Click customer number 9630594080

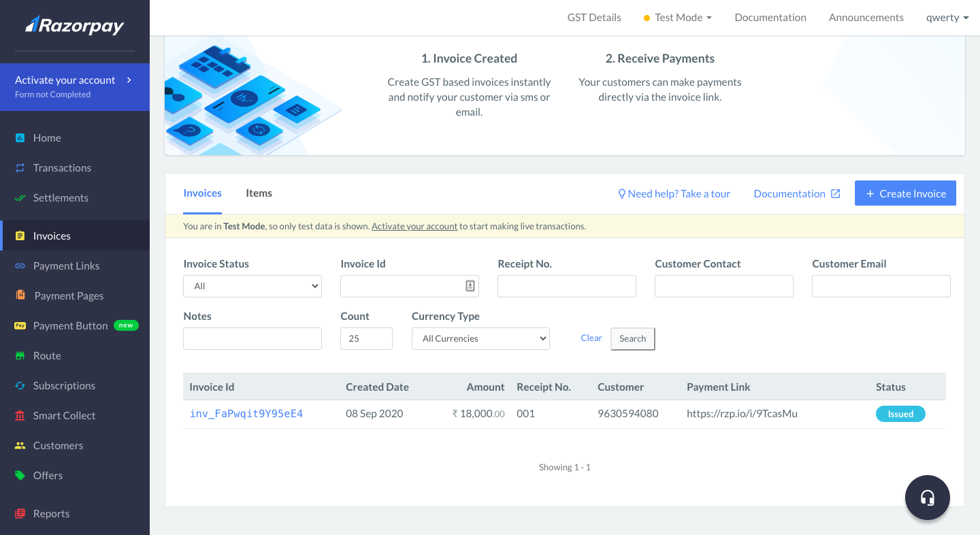click(x=628, y=413)
